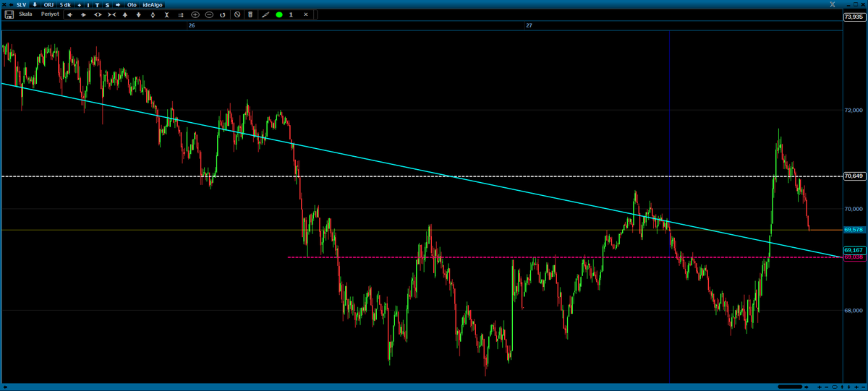868x391 pixels.
Task: Close the chart with the top-left X
Action: 4,4
